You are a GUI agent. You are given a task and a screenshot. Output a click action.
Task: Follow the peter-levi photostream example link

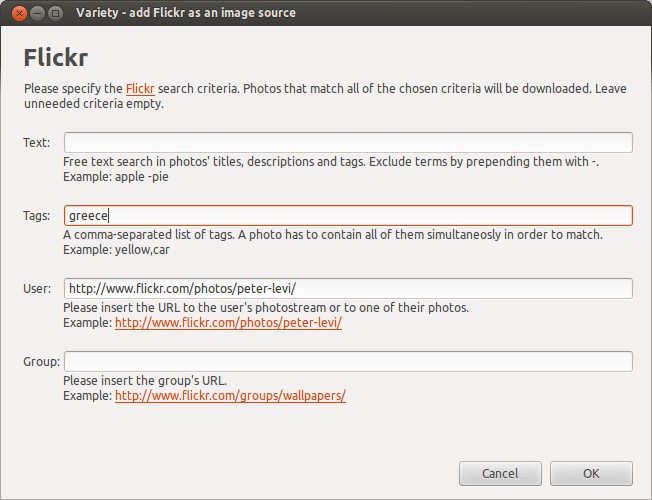click(228, 323)
